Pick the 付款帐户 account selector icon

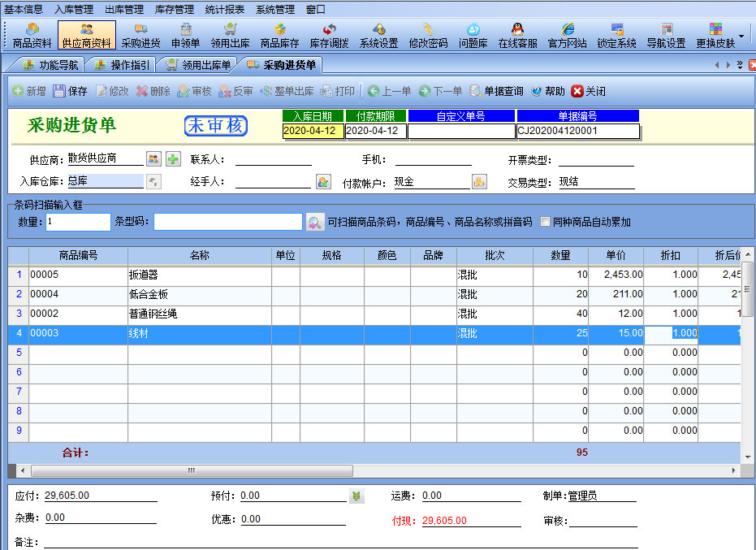[x=479, y=182]
